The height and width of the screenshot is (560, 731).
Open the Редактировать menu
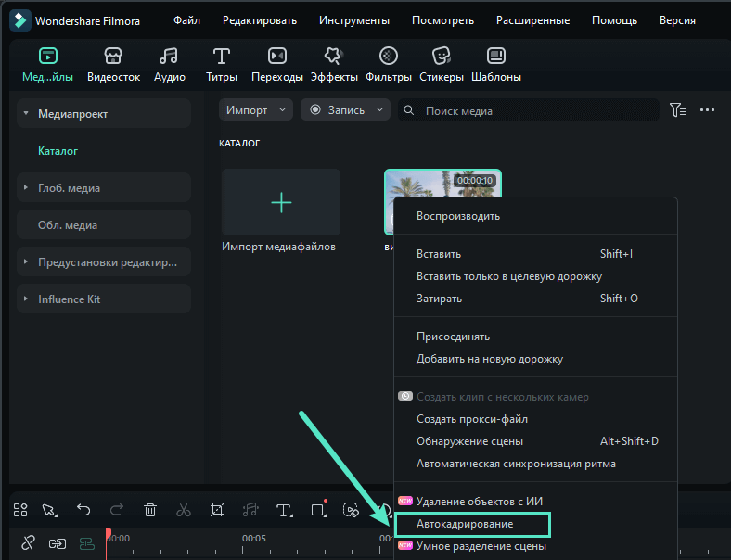coord(260,20)
